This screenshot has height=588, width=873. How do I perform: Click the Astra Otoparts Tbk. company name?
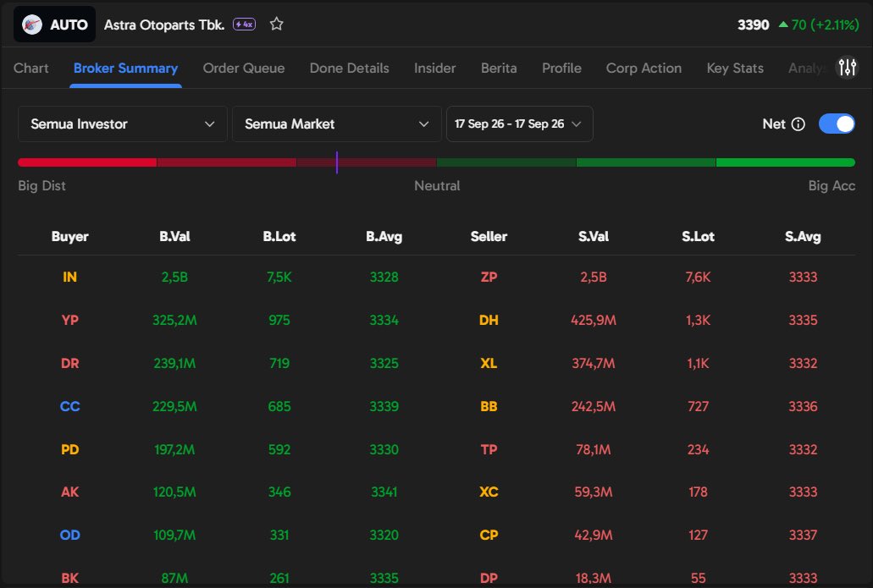[x=164, y=25]
